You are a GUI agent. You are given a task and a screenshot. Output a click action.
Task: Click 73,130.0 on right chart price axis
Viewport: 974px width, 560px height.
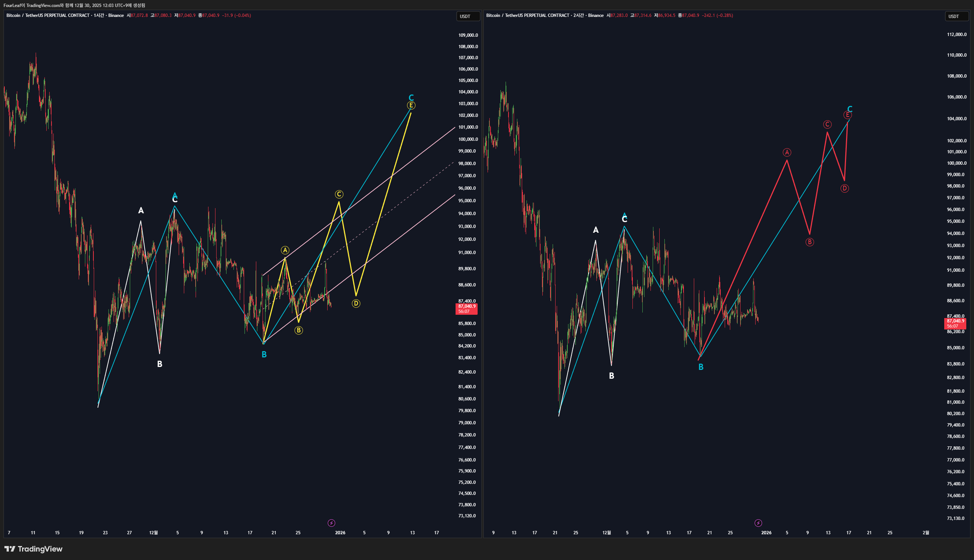(x=956, y=518)
